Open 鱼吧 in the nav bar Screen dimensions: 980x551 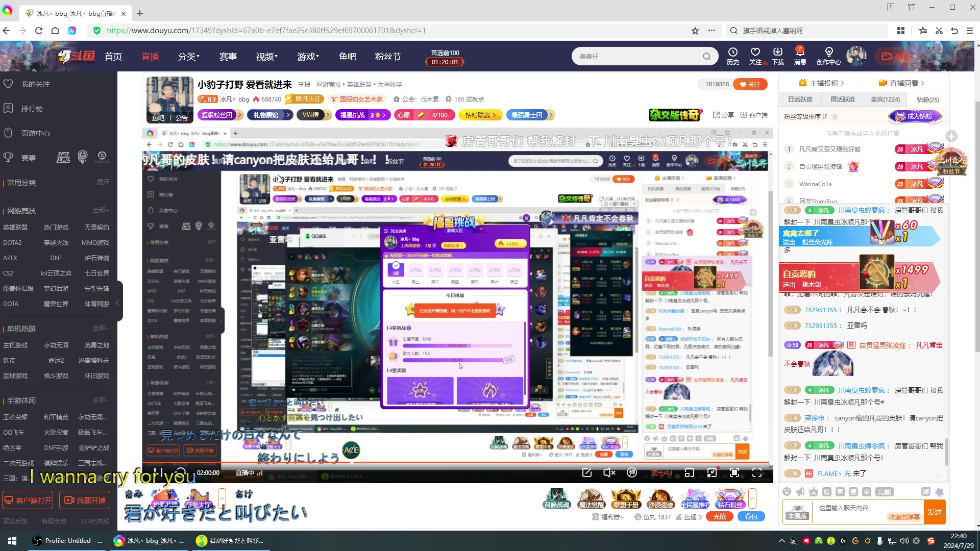coord(348,57)
